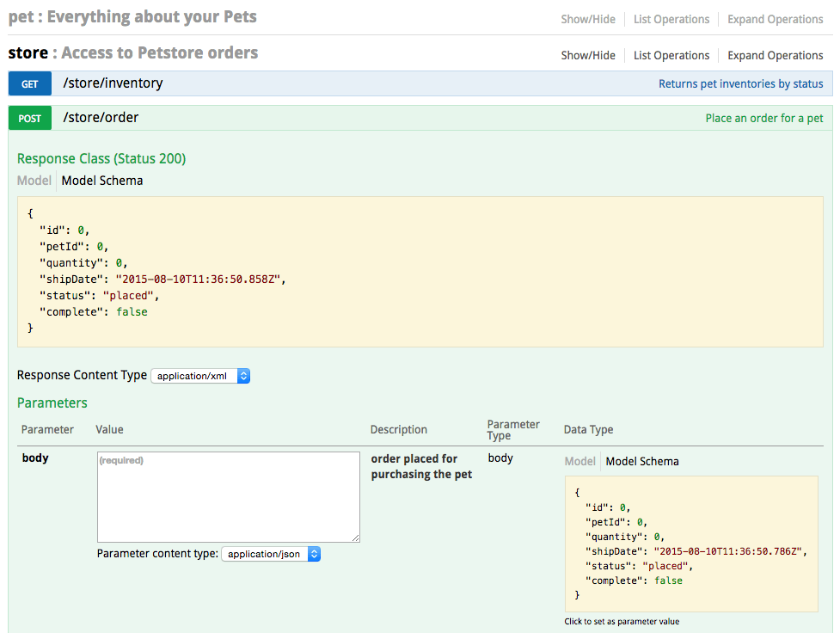Click inside the body parameter textarea
The height and width of the screenshot is (633, 840).
229,497
